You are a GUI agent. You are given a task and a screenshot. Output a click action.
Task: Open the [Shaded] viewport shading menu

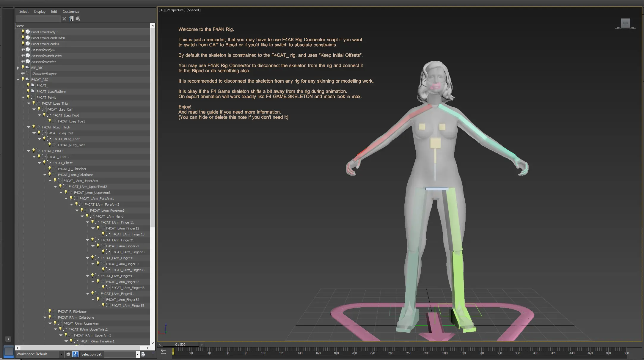(x=194, y=10)
